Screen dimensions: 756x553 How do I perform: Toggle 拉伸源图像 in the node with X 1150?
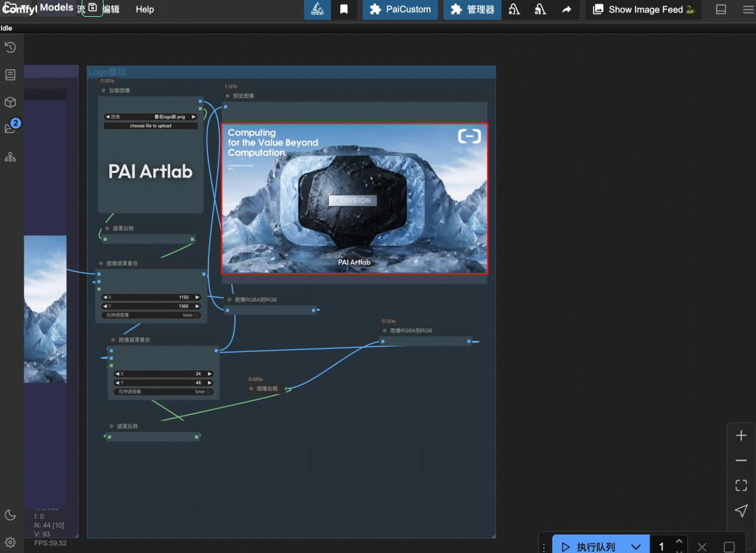click(x=150, y=315)
